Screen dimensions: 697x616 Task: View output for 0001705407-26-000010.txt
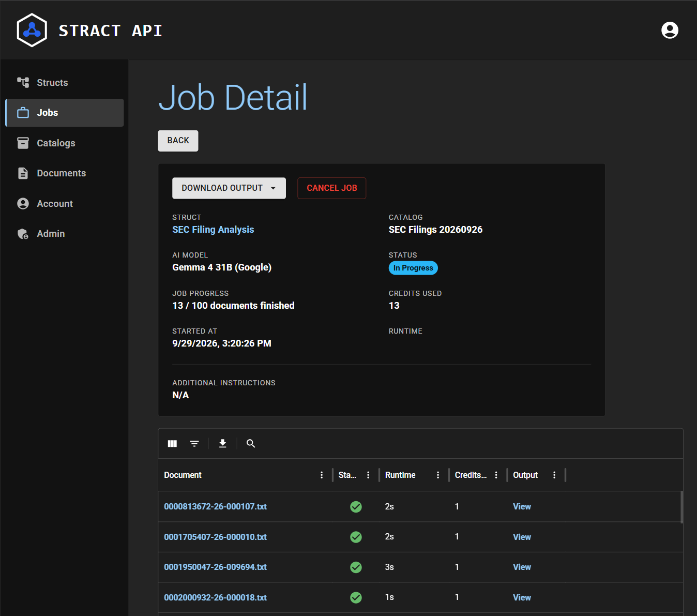click(522, 537)
